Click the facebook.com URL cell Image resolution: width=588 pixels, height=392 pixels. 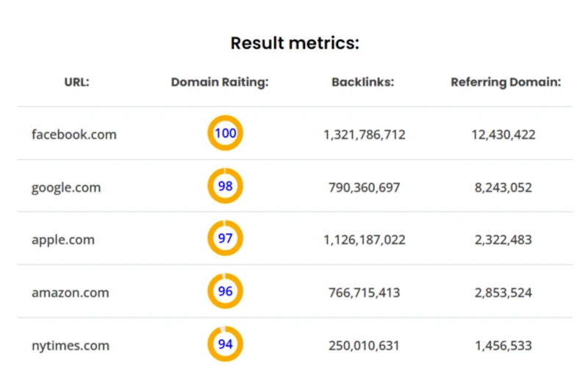click(x=74, y=135)
